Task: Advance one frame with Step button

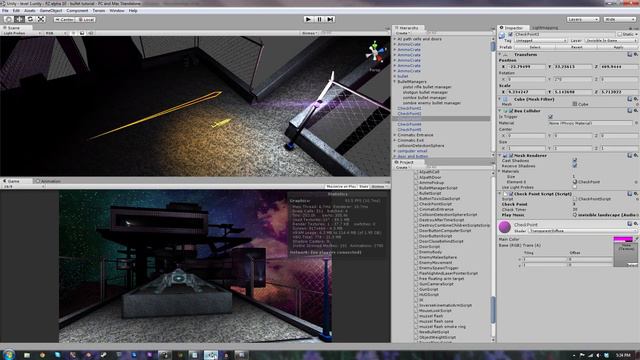Action: (x=330, y=19)
